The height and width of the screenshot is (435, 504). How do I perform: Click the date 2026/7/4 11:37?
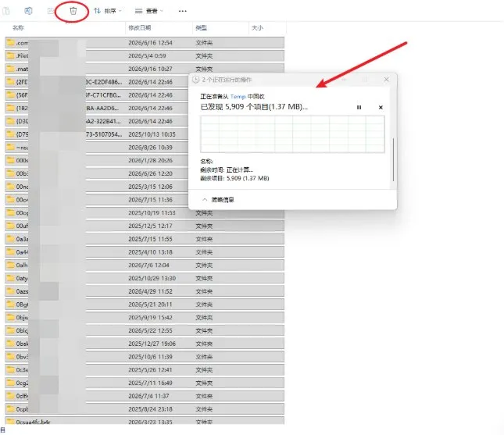click(x=148, y=396)
